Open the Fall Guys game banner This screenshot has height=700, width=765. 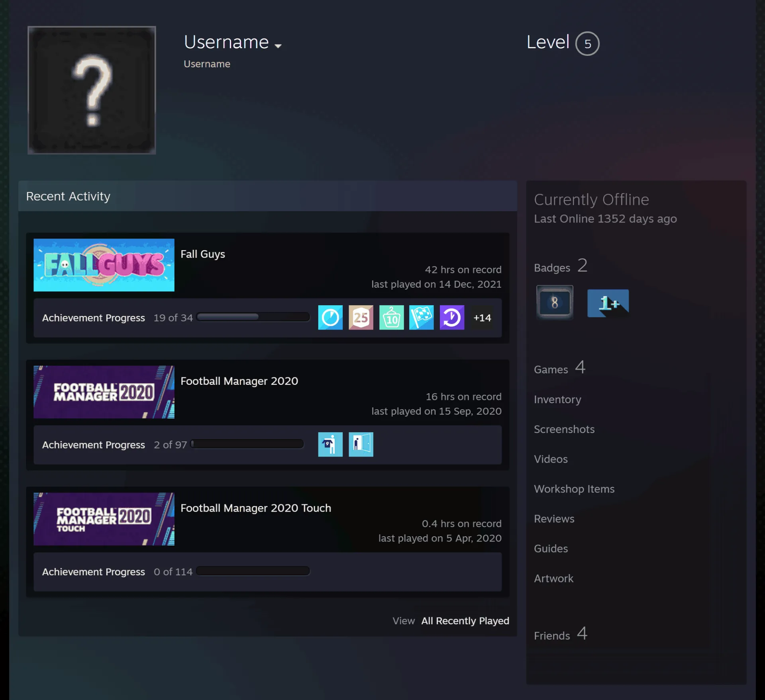[104, 265]
